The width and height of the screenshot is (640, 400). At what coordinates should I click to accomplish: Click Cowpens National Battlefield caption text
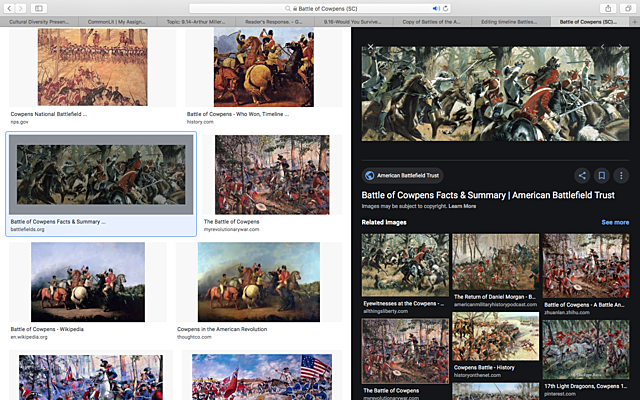point(49,114)
